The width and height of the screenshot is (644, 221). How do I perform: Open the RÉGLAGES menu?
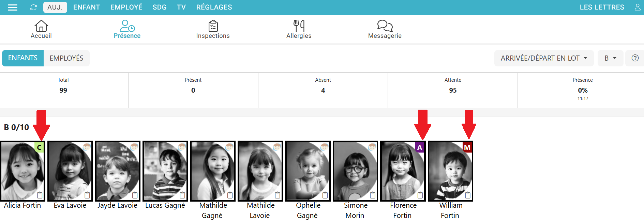[214, 7]
